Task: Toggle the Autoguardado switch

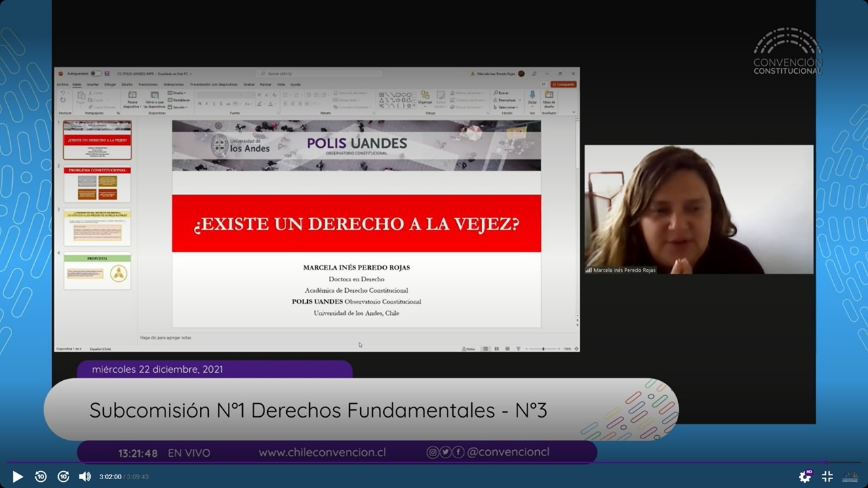Action: pyautogui.click(x=96, y=73)
